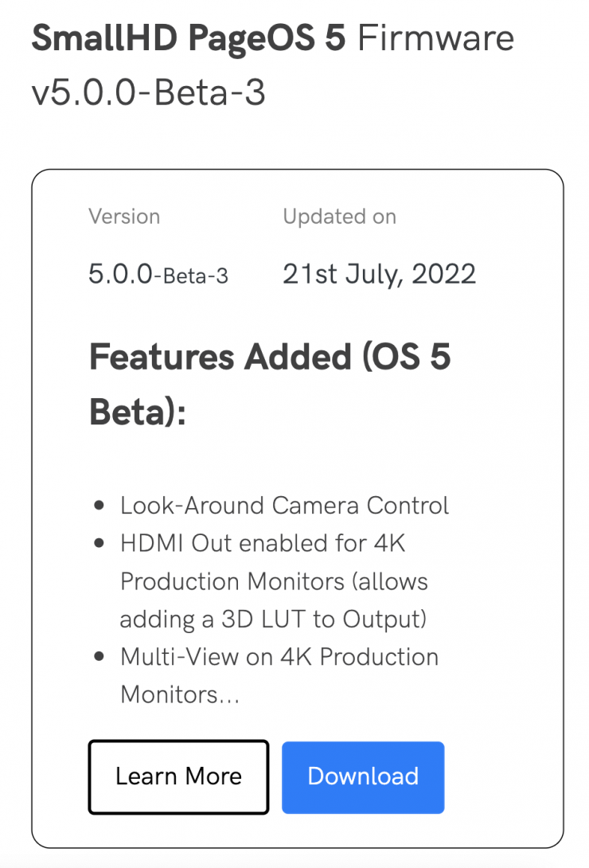Click the "Version" column label
Screen dimensions: 589x868
tap(124, 217)
